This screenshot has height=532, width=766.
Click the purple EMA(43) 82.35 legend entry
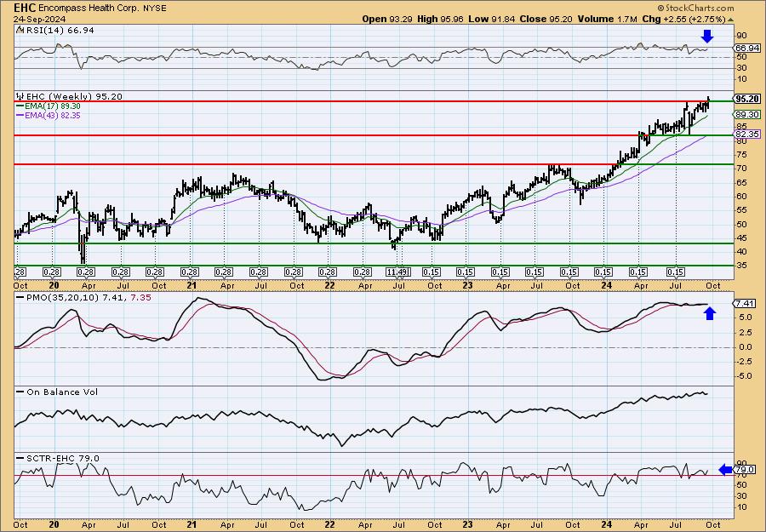click(x=49, y=115)
